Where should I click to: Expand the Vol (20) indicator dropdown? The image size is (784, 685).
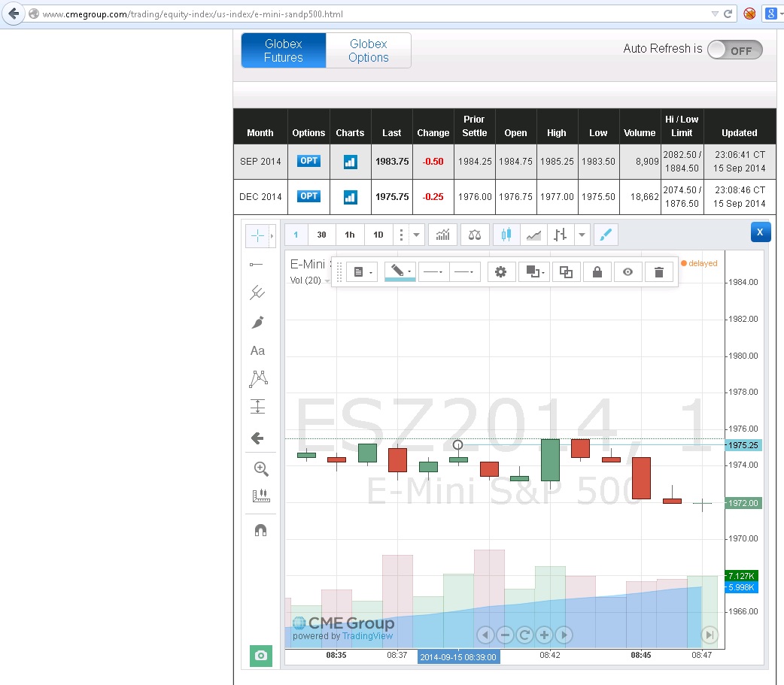coord(327,280)
